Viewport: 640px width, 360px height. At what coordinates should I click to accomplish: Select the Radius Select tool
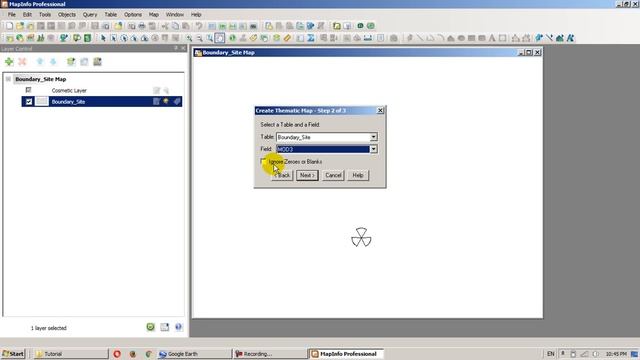coord(124,38)
